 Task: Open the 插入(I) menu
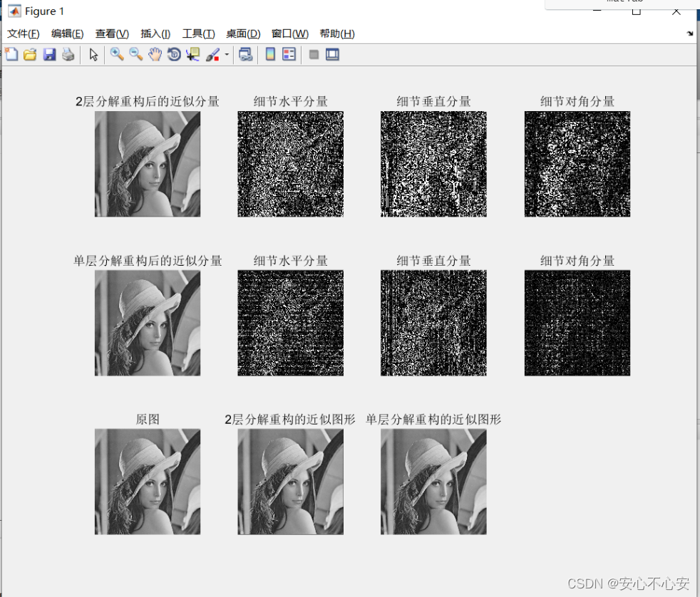pos(155,34)
